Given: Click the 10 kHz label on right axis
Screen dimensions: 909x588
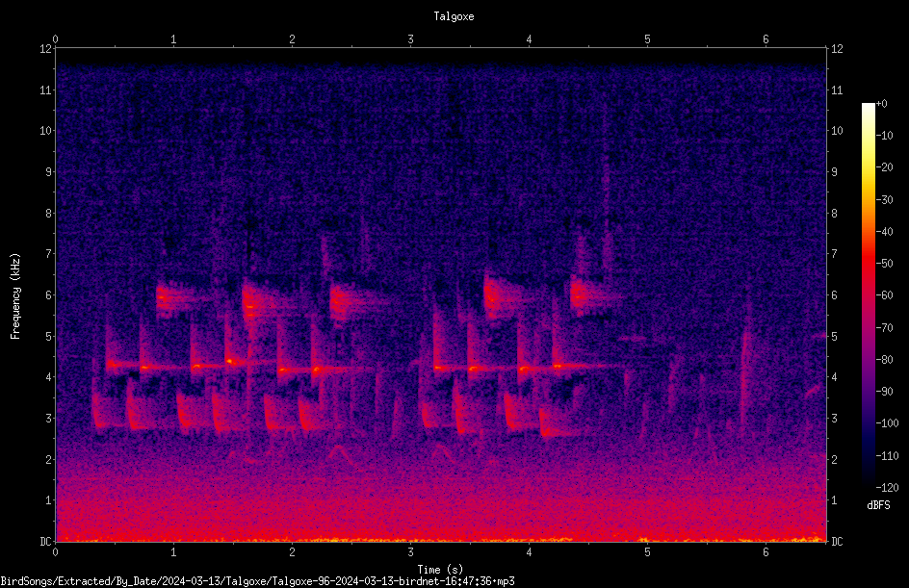Looking at the screenshot, I should pyautogui.click(x=837, y=131).
